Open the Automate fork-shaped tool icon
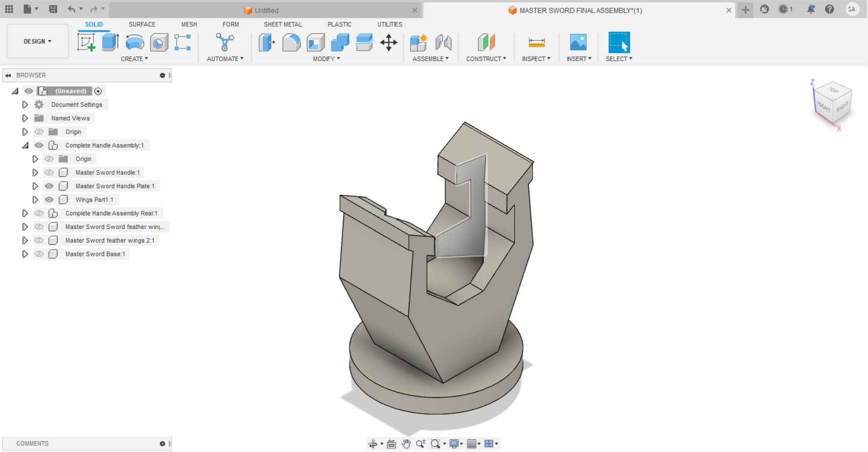The image size is (868, 452). coord(225,43)
